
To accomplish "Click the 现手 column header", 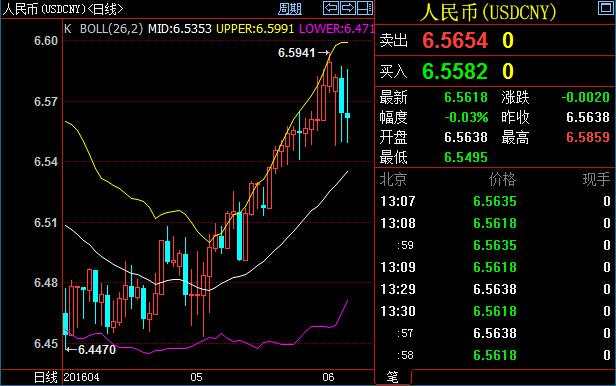I will [x=596, y=179].
